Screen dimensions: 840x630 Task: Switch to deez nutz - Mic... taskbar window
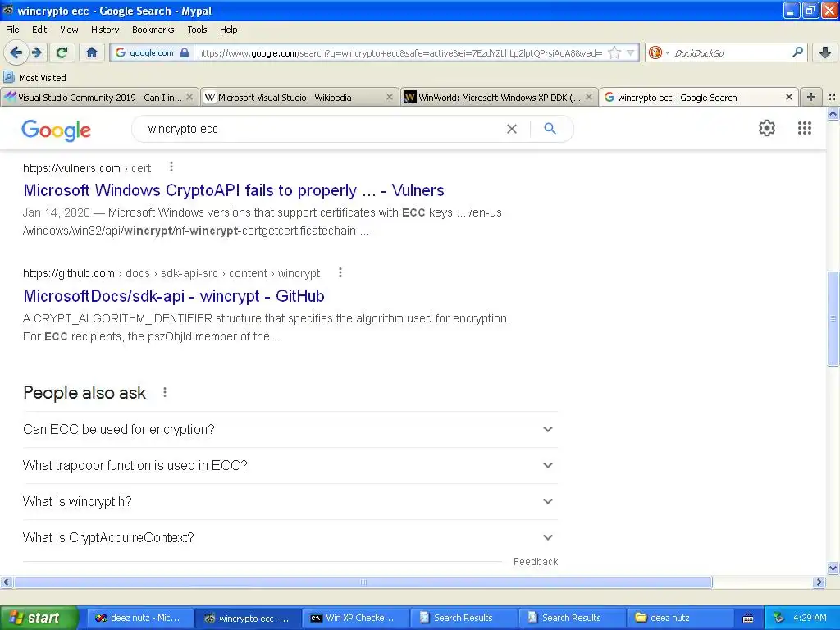[139, 618]
